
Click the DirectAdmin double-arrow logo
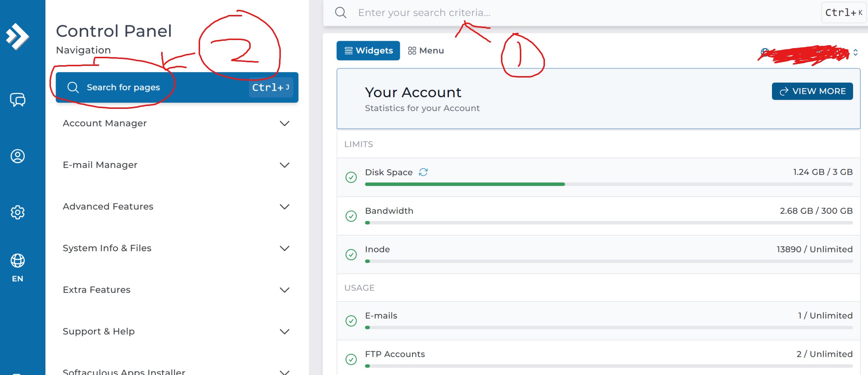pyautogui.click(x=17, y=36)
